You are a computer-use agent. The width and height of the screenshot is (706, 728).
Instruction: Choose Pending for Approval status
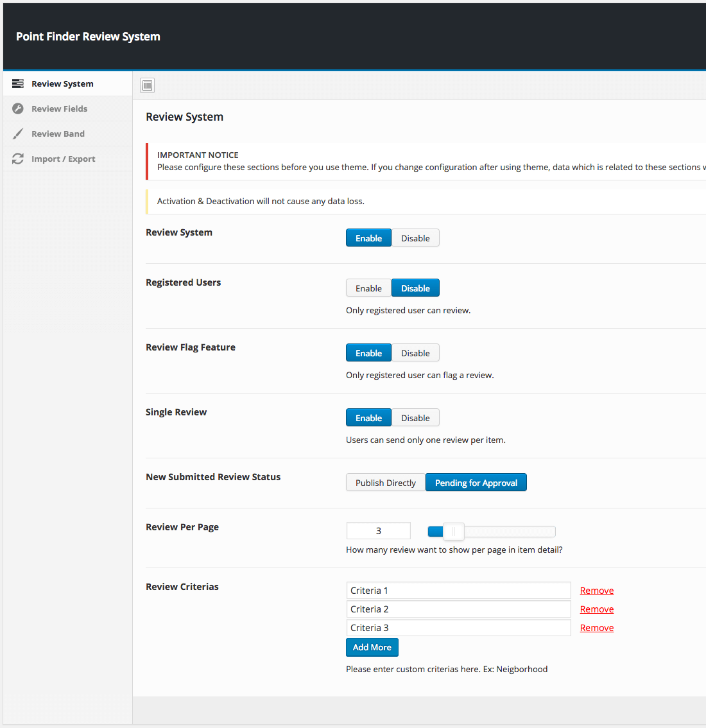(476, 483)
